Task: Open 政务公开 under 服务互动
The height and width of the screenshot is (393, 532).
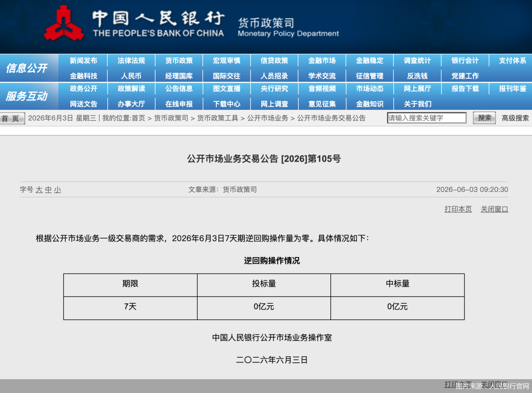Action: click(83, 89)
